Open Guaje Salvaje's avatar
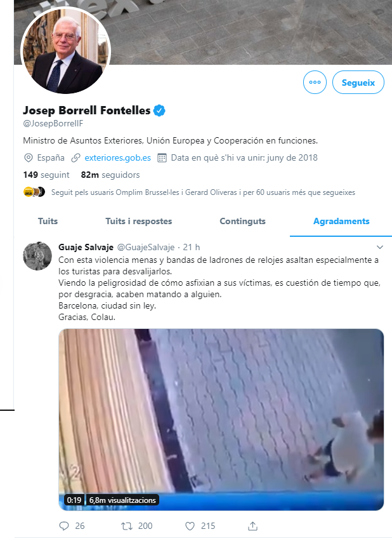This screenshot has width=392, height=541. coord(37,256)
